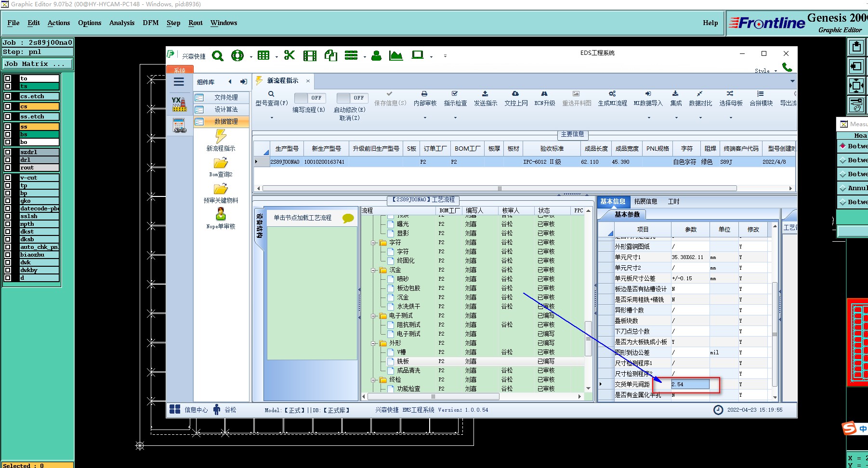Click the YX factory sidebar icon
Screen dimensions: 868x468
[x=179, y=104]
